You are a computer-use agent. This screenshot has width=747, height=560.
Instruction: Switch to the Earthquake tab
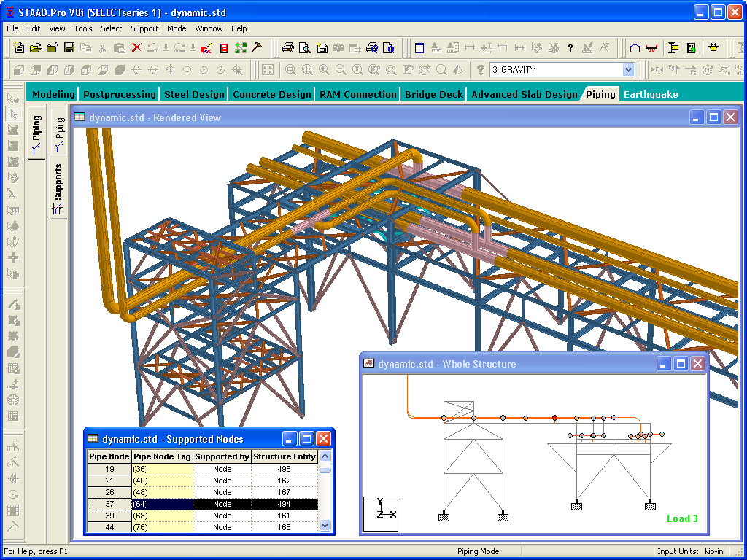(x=651, y=94)
